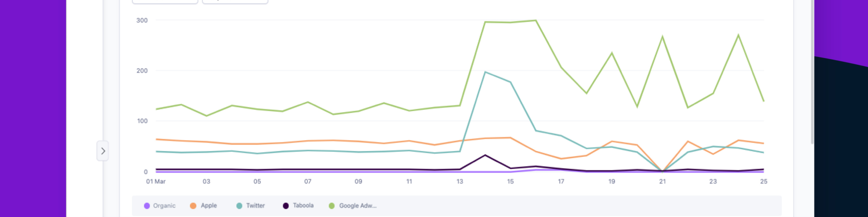This screenshot has height=217, width=868.
Task: Toggle the Organic series legend label
Action: click(x=164, y=206)
